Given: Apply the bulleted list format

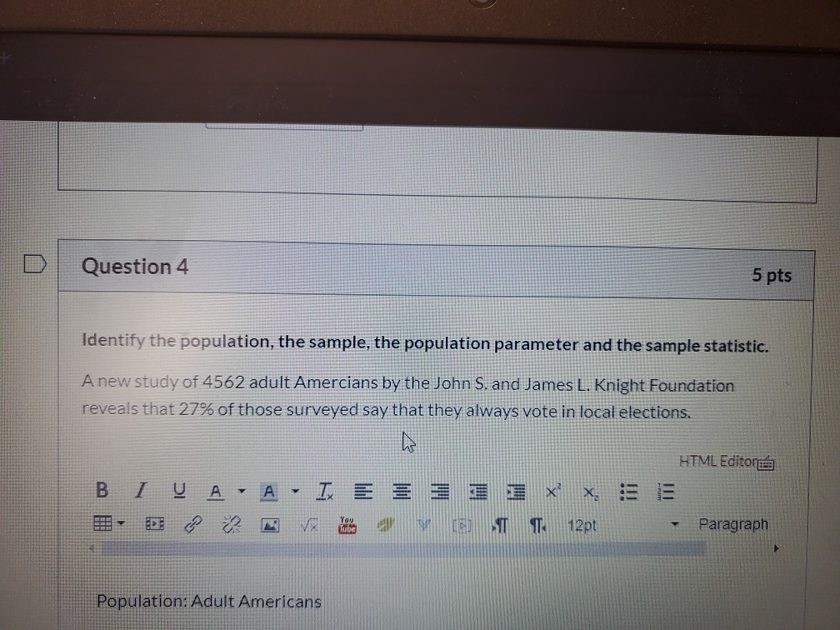Looking at the screenshot, I should (x=628, y=492).
